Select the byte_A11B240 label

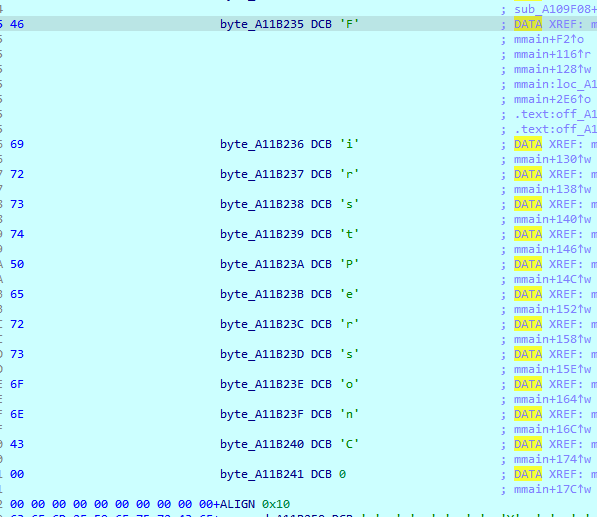(262, 444)
